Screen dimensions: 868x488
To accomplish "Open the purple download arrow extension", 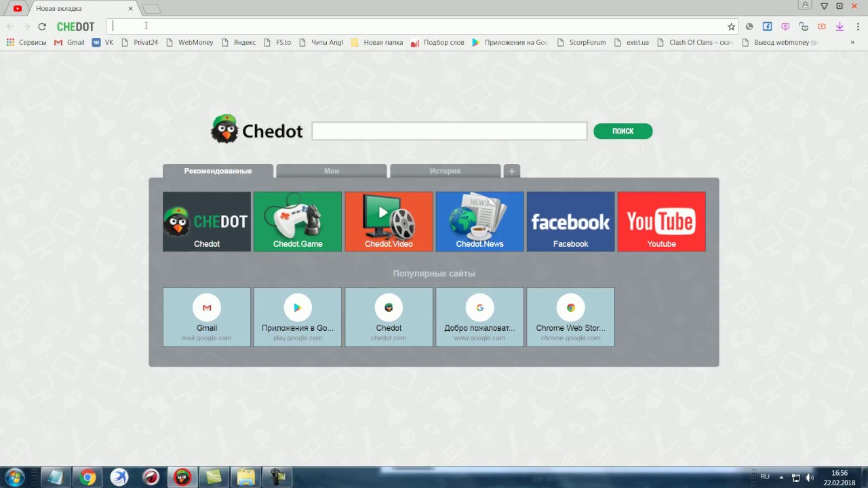I will [840, 26].
